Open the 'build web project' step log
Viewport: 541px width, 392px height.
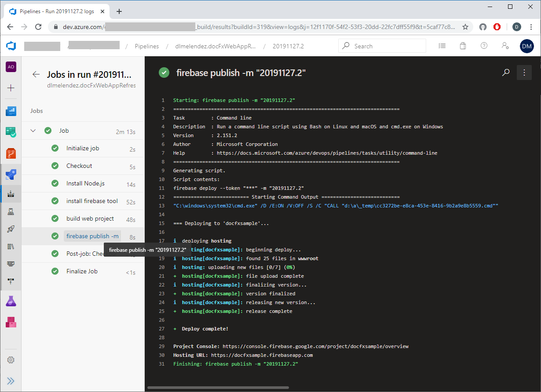point(90,218)
